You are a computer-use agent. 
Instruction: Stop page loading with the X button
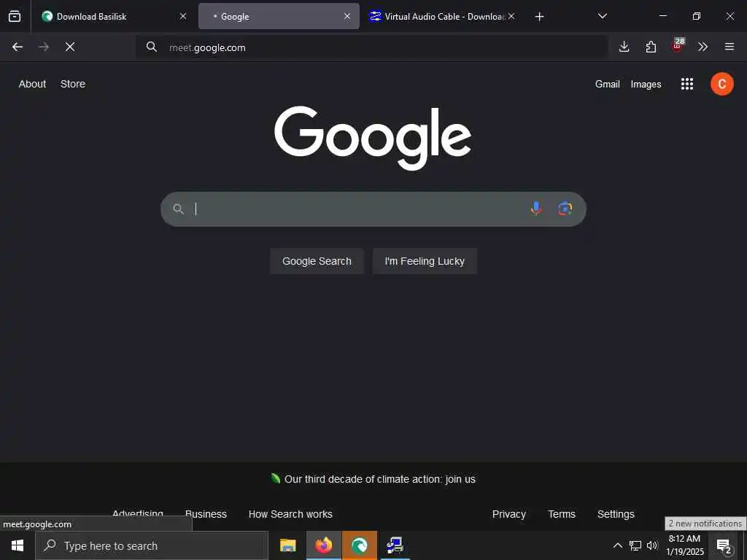click(x=70, y=47)
